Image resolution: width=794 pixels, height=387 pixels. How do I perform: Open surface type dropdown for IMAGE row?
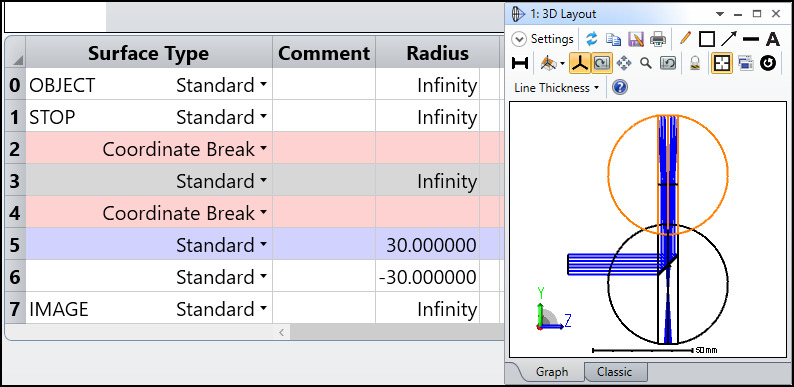point(263,308)
